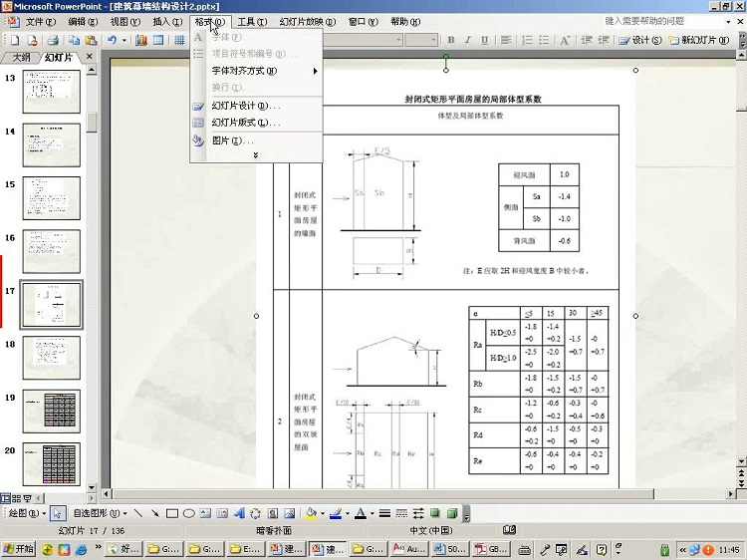This screenshot has width=747, height=560.
Task: Expand the full Format menu via chevron
Action: pos(256,155)
